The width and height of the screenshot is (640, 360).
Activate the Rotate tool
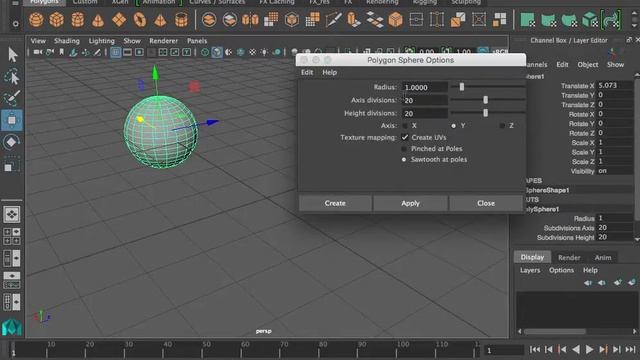[11, 142]
